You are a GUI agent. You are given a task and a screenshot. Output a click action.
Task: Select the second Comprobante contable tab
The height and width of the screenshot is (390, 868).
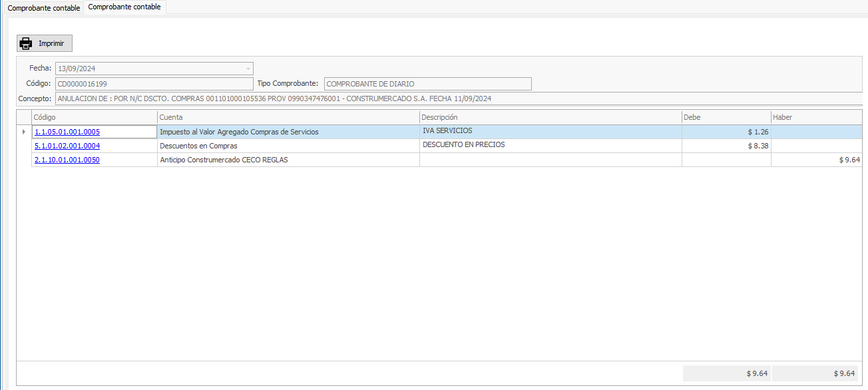click(x=124, y=7)
